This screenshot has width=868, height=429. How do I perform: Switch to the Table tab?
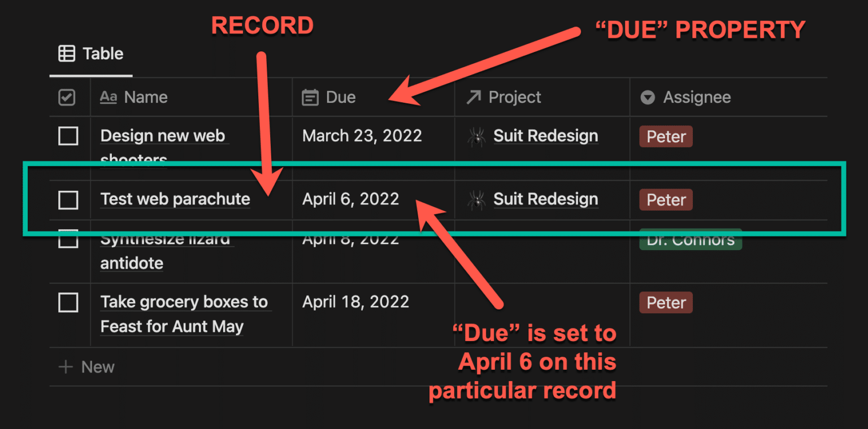(x=90, y=53)
